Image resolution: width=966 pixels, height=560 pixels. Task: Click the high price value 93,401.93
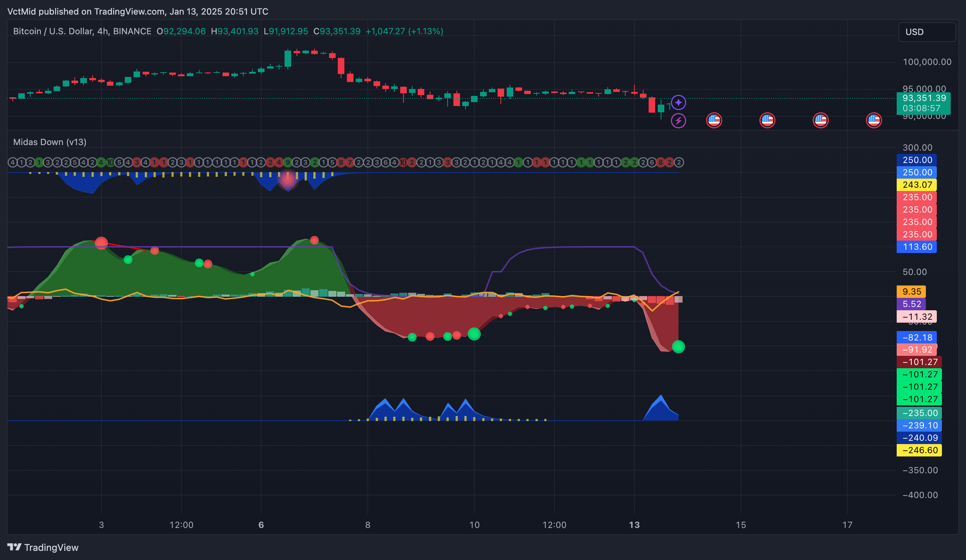tap(237, 31)
